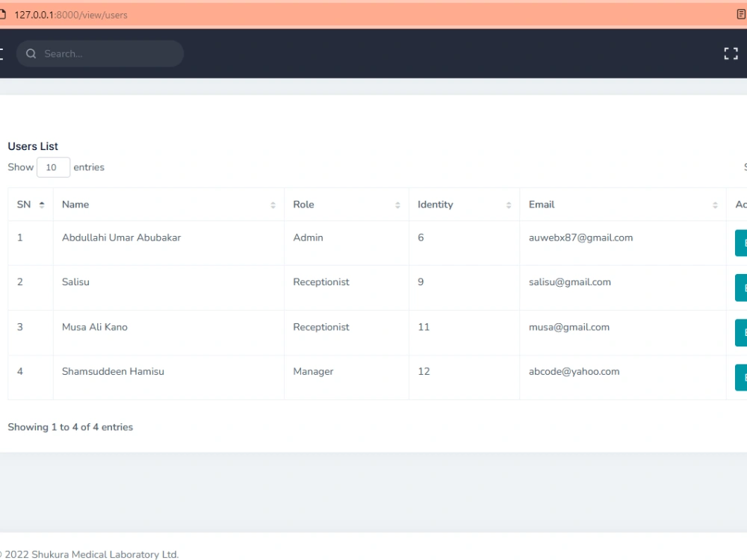Click the fullscreen expand icon in the navbar
Screen dimensions: 747x560
731,53
